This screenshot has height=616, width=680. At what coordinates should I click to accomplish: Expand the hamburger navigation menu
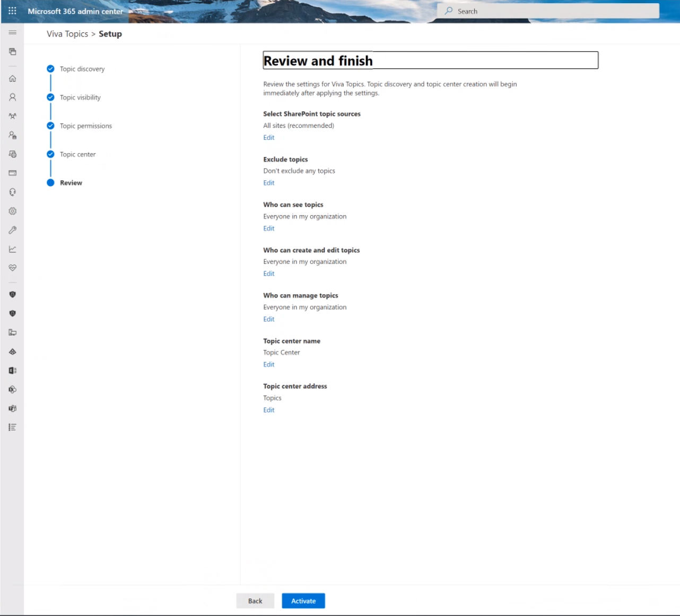click(12, 32)
